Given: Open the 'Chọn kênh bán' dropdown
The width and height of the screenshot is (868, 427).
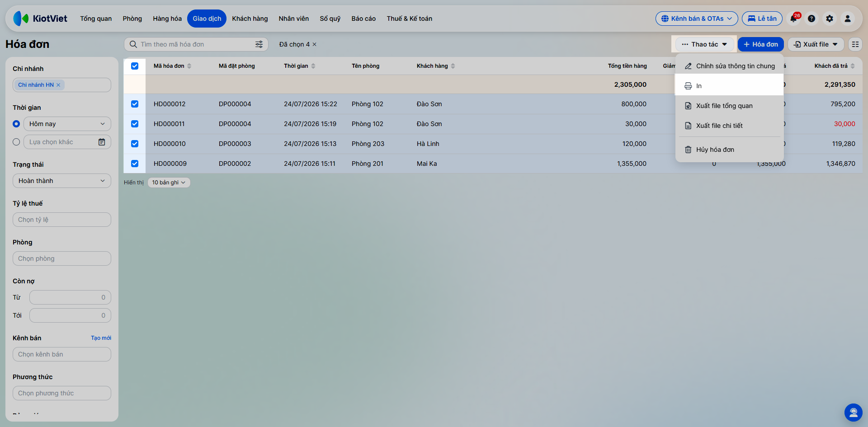Looking at the screenshot, I should click(x=62, y=354).
